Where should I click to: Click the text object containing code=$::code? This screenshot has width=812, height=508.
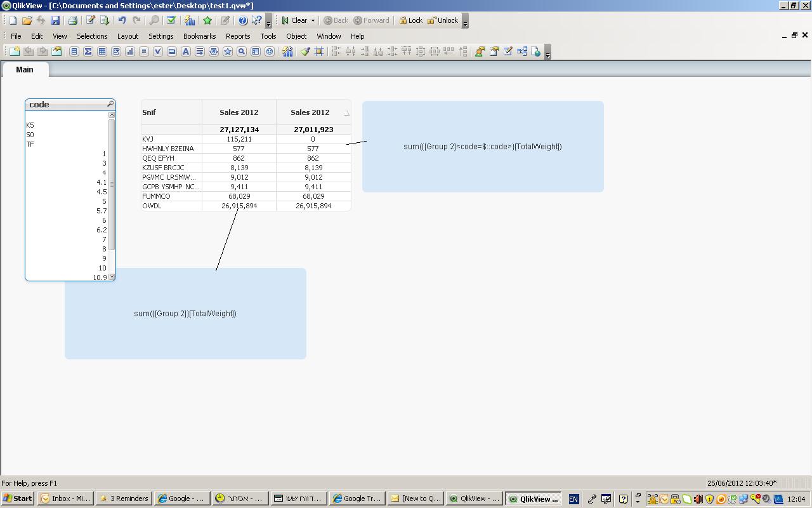(x=483, y=147)
